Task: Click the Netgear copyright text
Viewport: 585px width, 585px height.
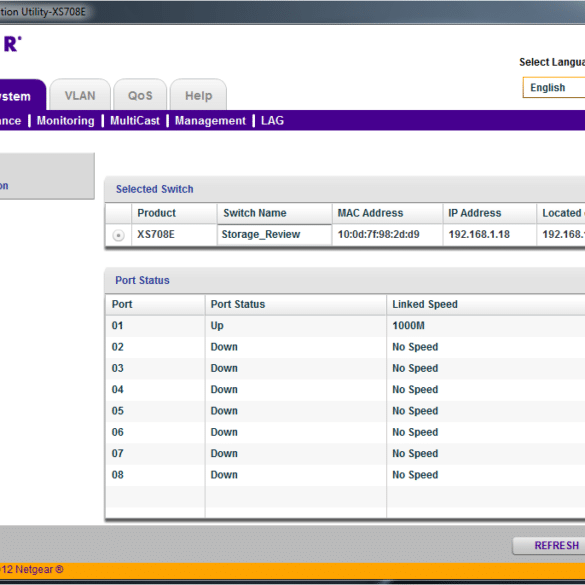Action: point(32,569)
